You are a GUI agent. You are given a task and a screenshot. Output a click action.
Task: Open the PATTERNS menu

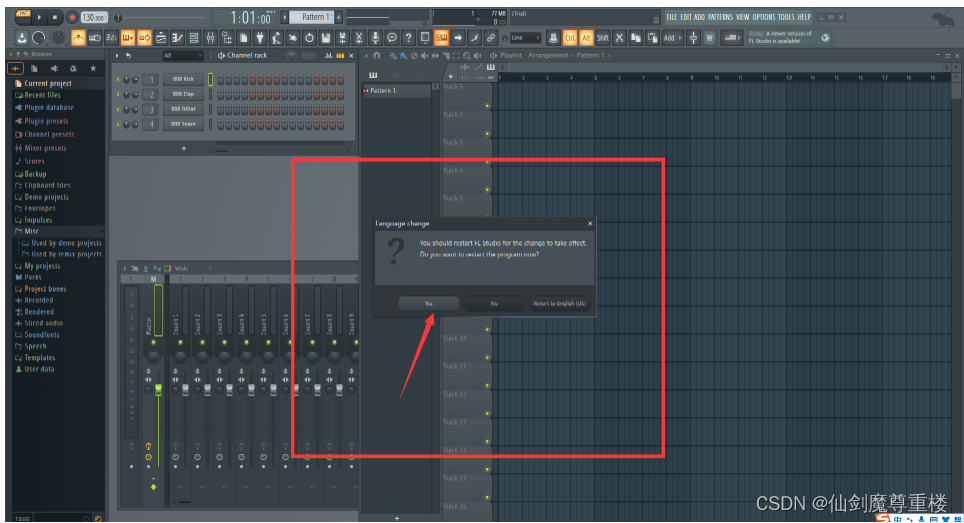click(721, 17)
